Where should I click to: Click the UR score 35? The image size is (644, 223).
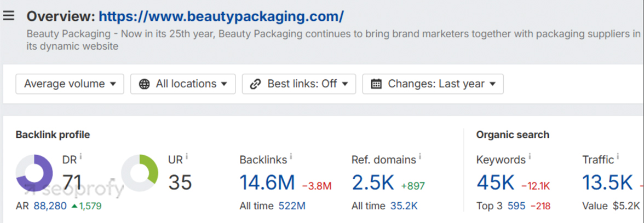click(180, 183)
